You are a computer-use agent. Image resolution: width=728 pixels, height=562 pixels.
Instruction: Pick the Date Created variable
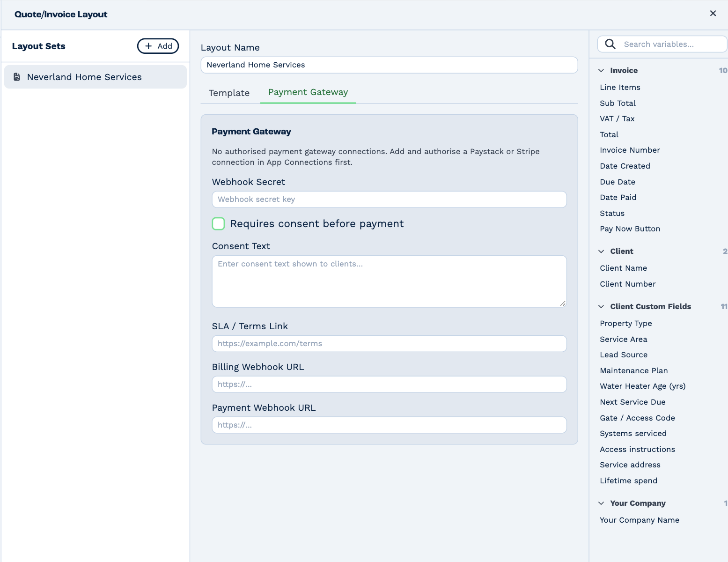tap(625, 166)
